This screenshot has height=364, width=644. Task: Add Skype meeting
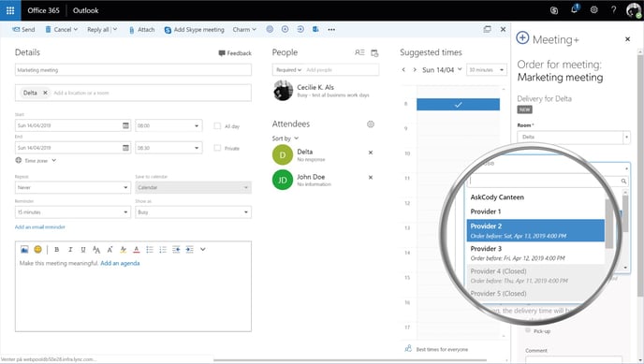[195, 30]
